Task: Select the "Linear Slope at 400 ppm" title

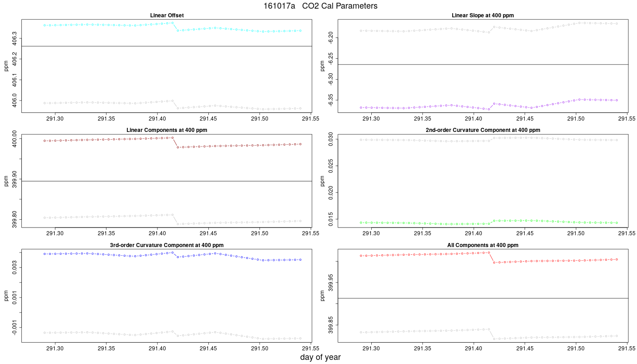Action: point(483,15)
